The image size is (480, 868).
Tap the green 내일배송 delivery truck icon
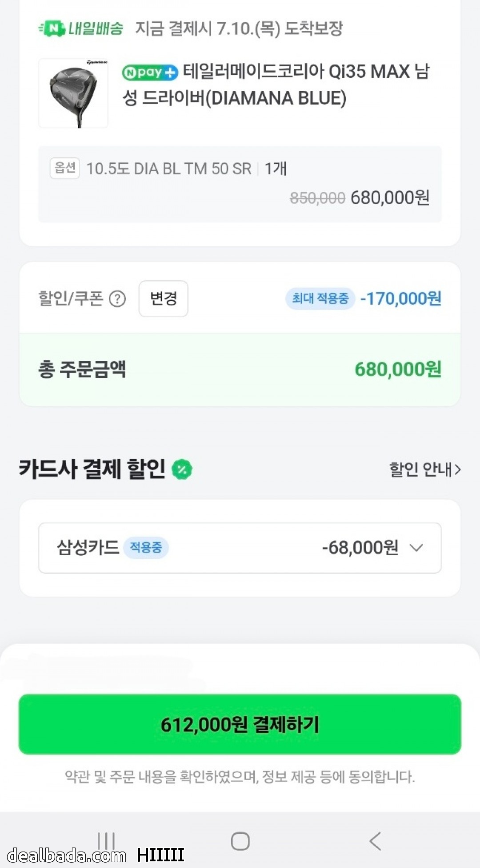click(52, 29)
